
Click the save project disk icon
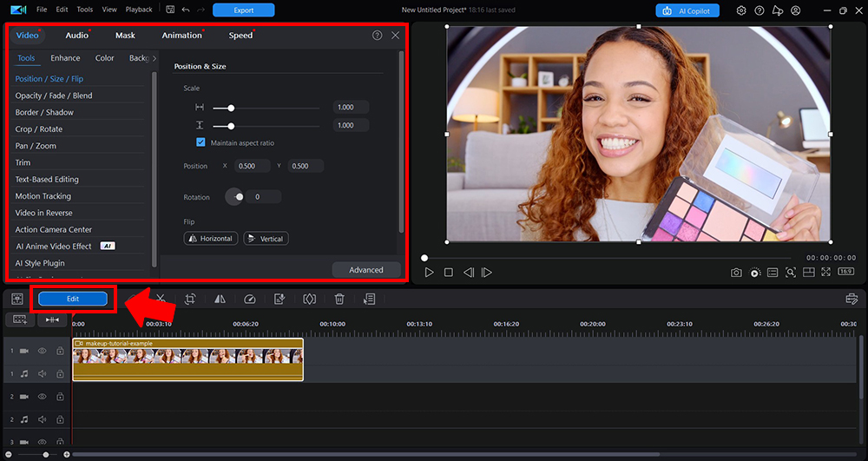click(168, 10)
